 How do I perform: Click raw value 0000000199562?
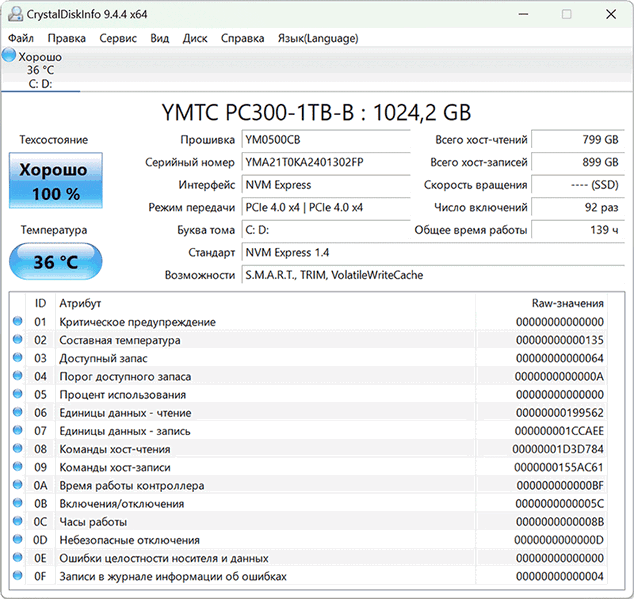click(x=560, y=413)
